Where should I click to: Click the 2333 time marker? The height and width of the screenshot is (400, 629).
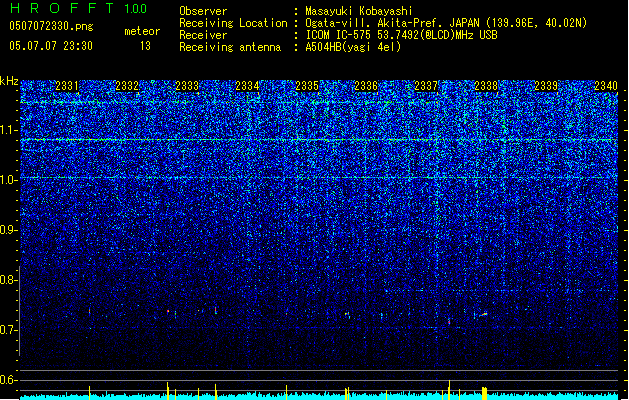coord(187,86)
